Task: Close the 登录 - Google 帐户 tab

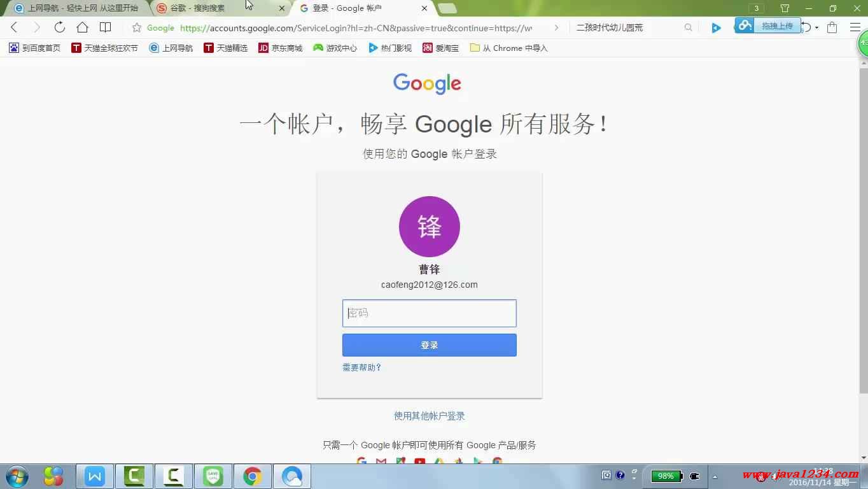Action: click(x=424, y=8)
